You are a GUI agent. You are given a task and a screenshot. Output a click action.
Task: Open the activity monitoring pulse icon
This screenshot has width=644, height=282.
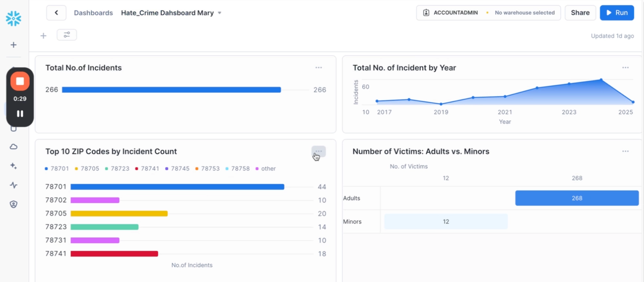[x=14, y=185]
